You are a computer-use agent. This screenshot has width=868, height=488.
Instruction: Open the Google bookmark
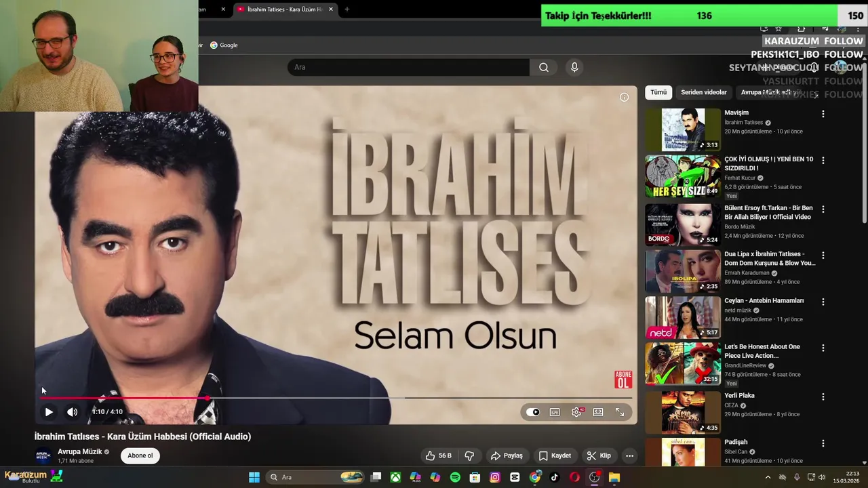tap(224, 45)
